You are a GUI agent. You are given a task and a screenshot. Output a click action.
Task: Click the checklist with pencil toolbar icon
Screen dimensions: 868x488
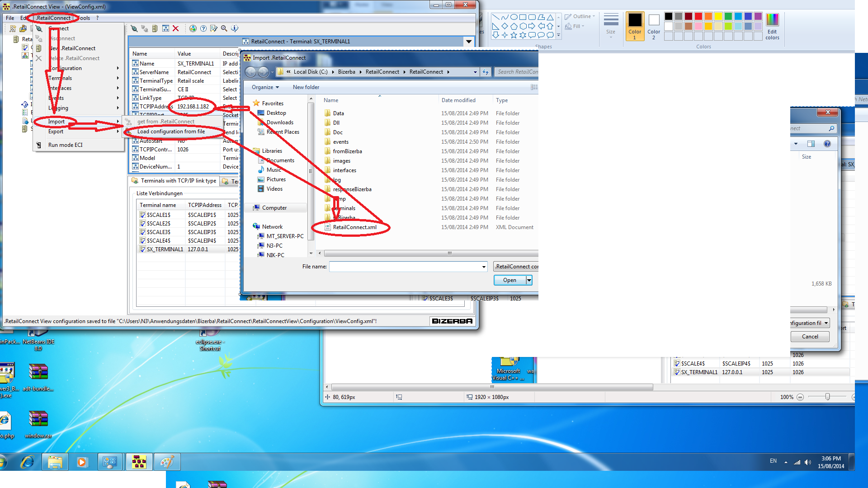214,28
